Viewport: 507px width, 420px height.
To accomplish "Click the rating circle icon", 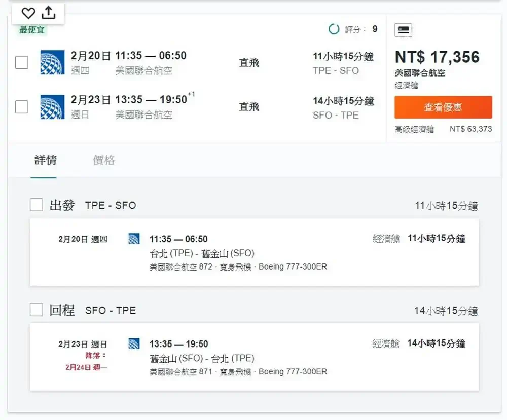I will 334,29.
